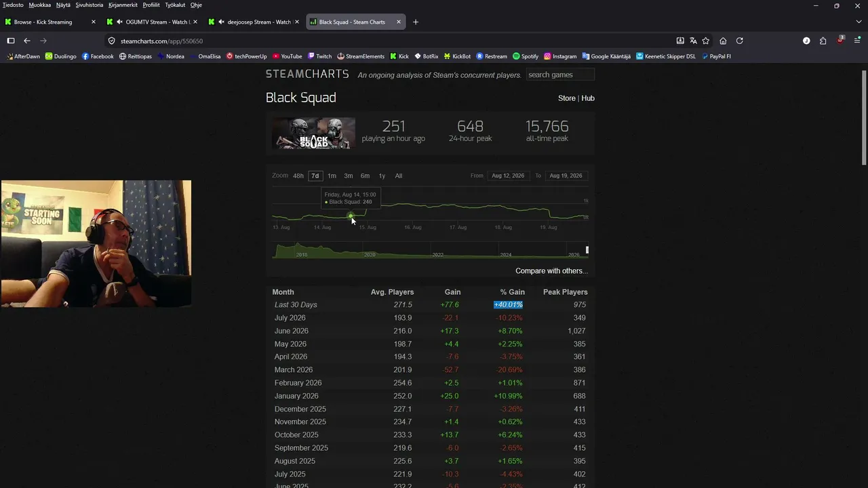The height and width of the screenshot is (488, 868).
Task: Switch to the Browse - Kick Streaming tab
Action: [x=51, y=22]
